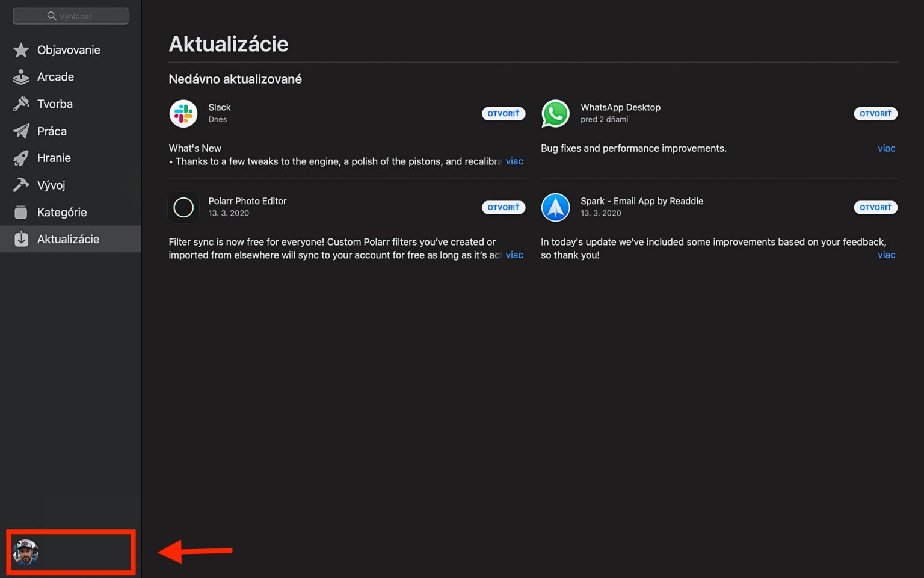This screenshot has width=924, height=578.
Task: Click the Vyhľadať search field
Action: [70, 16]
